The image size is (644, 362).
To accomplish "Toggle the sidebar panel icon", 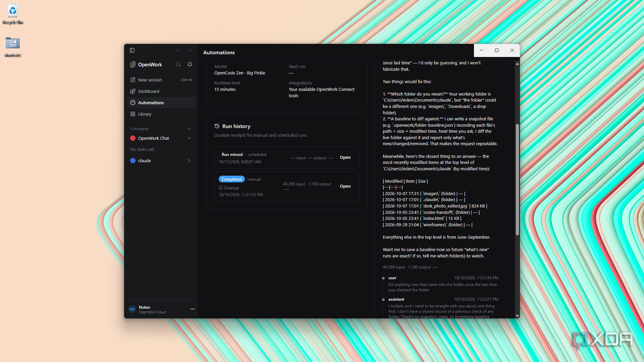I will click(x=132, y=50).
